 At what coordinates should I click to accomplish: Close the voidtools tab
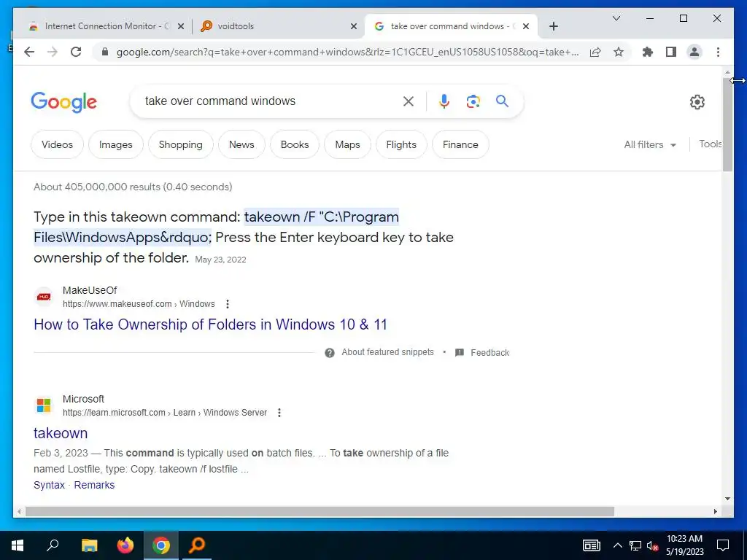coord(354,26)
